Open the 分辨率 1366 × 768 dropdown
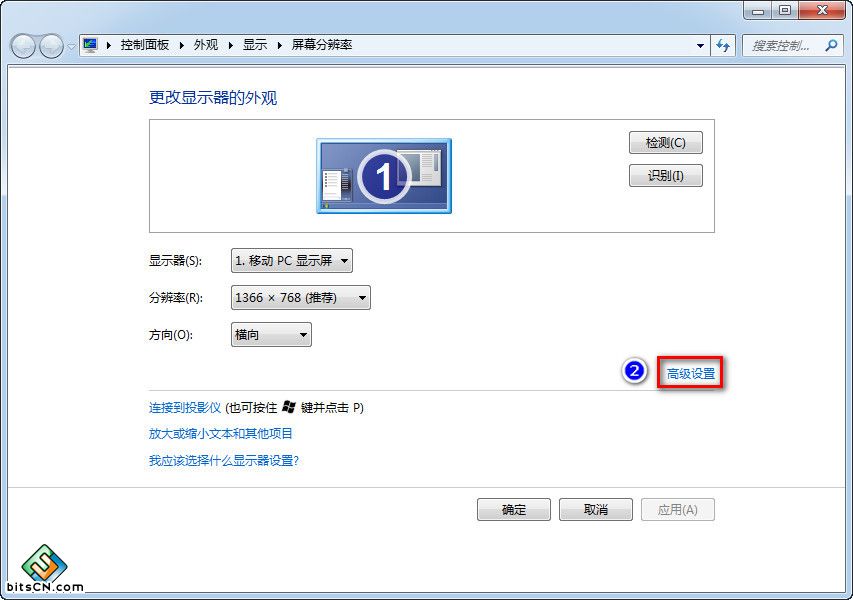This screenshot has height=600, width=853. pos(301,298)
